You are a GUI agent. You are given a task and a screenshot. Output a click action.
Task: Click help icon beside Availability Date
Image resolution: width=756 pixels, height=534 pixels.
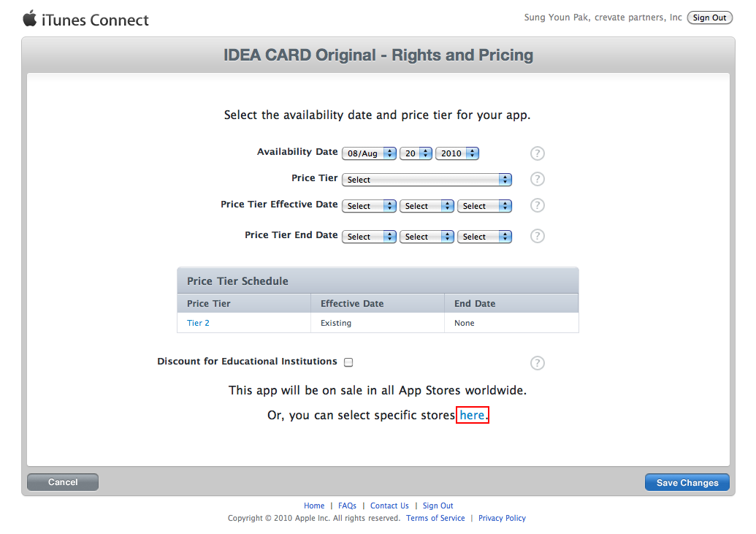pos(537,153)
